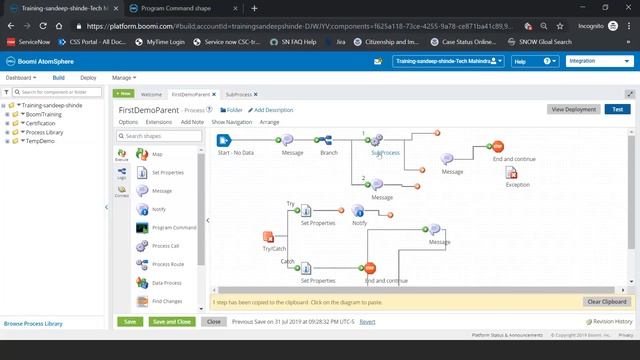Image resolution: width=640 pixels, height=360 pixels.
Task: Open the Help dropdown menu
Action: coord(535,61)
